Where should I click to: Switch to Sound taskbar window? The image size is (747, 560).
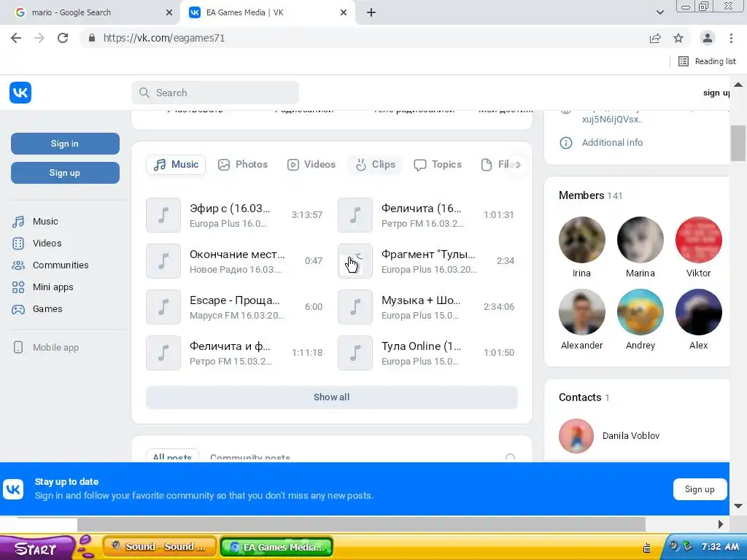(x=160, y=547)
